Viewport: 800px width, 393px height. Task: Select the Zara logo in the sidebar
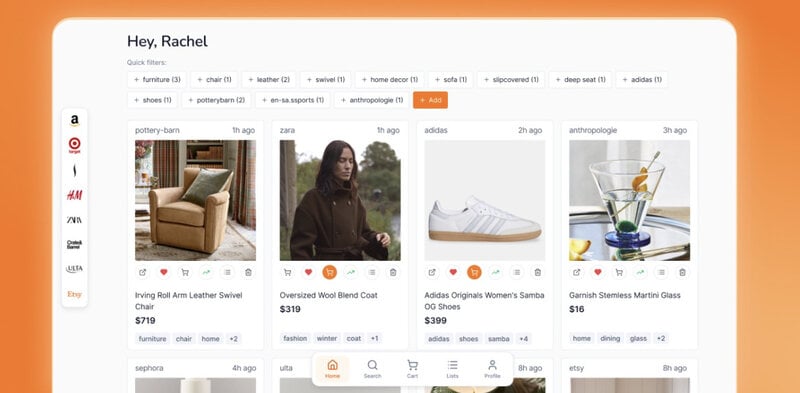74,220
